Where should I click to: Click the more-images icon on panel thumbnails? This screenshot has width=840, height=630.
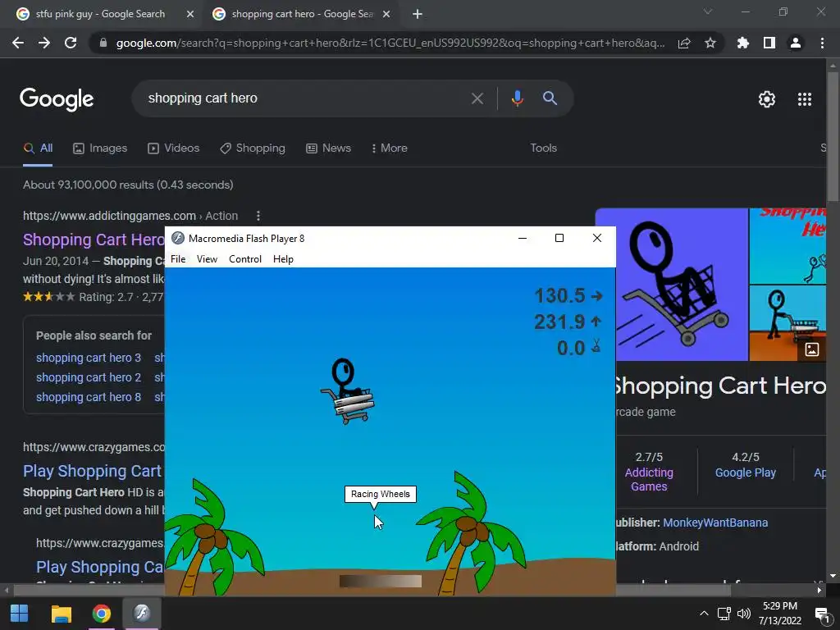click(x=811, y=349)
